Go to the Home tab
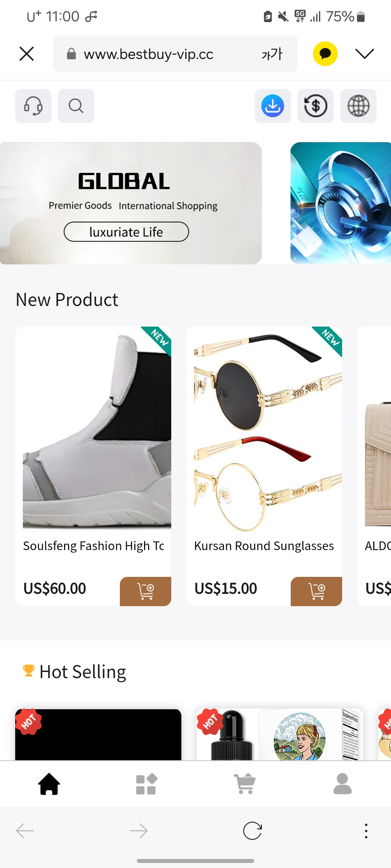This screenshot has height=868, width=391. click(x=49, y=784)
